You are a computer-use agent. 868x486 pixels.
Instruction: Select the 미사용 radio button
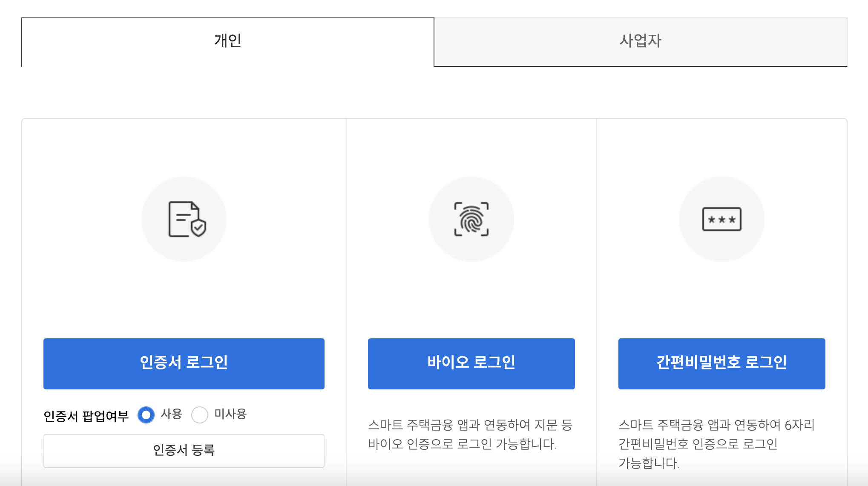click(199, 415)
